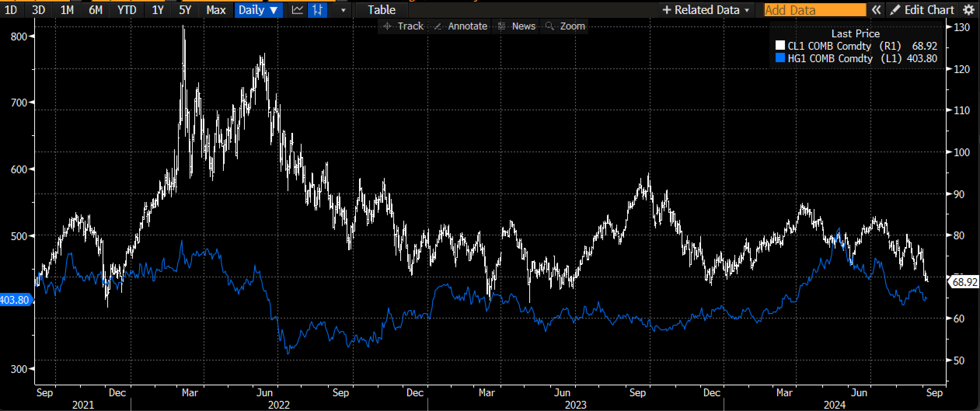Switch to line chart style icon
Image resolution: width=980 pixels, height=411 pixels.
pyautogui.click(x=298, y=10)
